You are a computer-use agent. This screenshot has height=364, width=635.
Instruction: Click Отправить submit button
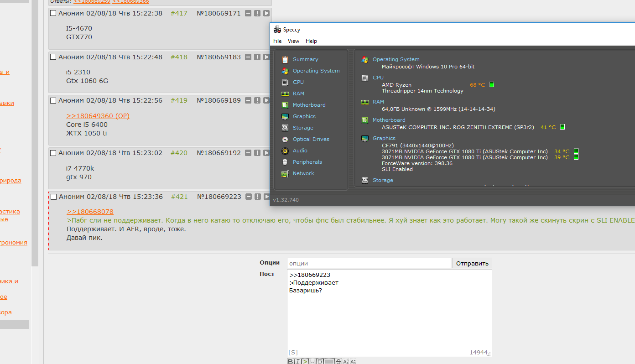coord(472,263)
